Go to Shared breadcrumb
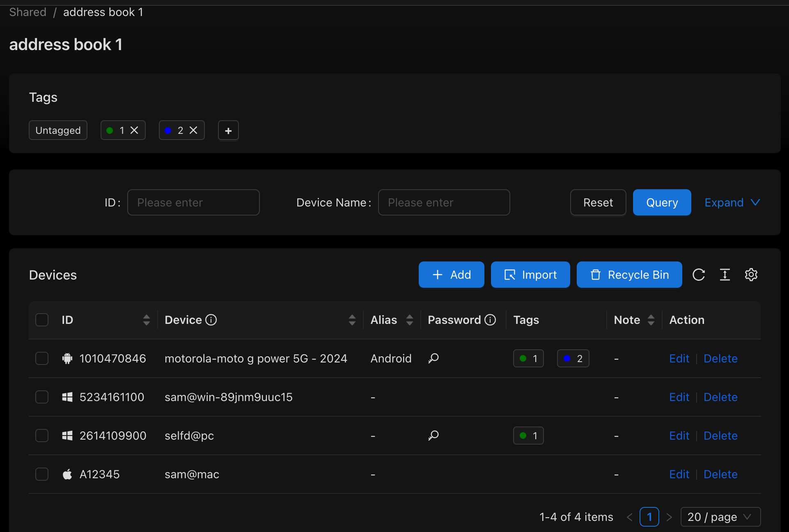 pos(28,12)
